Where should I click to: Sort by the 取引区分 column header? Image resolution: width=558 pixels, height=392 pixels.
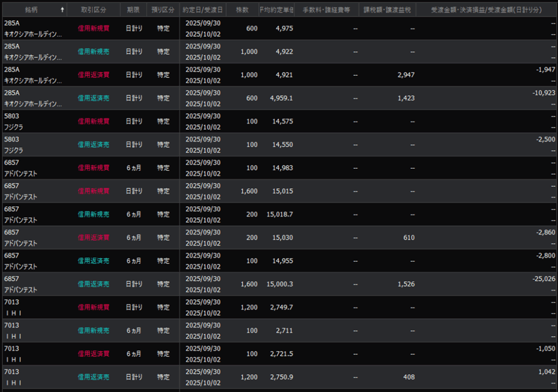93,10
